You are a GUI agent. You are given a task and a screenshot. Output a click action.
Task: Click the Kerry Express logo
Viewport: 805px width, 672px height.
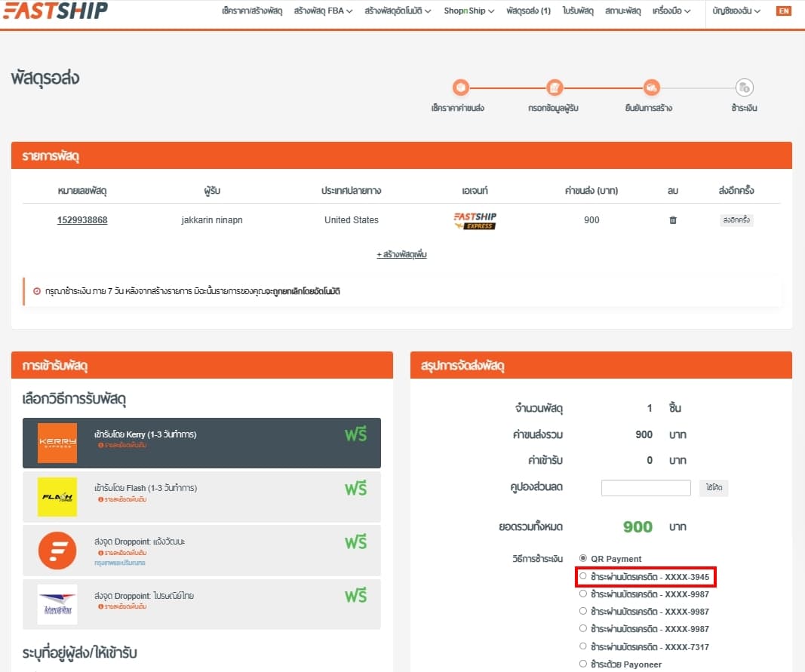[x=57, y=443]
